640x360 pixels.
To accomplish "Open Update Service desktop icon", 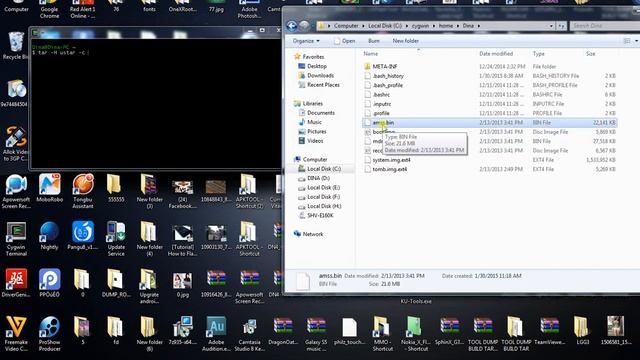I will [x=116, y=239].
